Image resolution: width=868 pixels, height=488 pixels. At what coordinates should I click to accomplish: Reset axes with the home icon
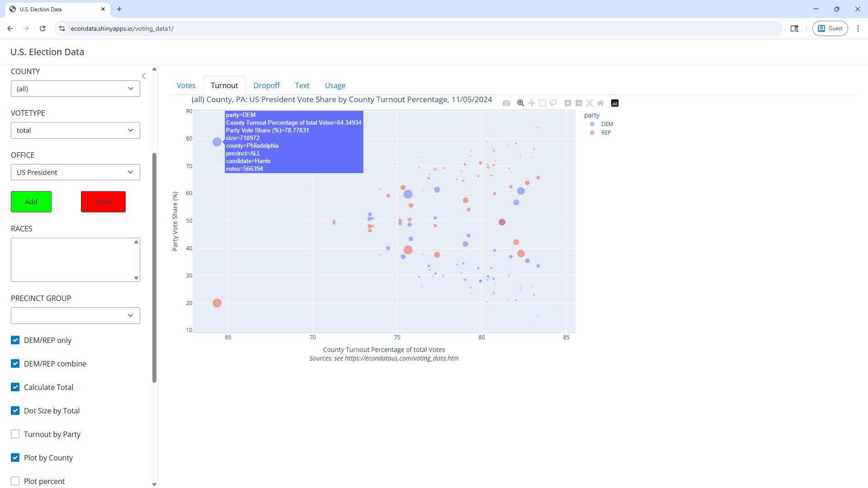[600, 103]
